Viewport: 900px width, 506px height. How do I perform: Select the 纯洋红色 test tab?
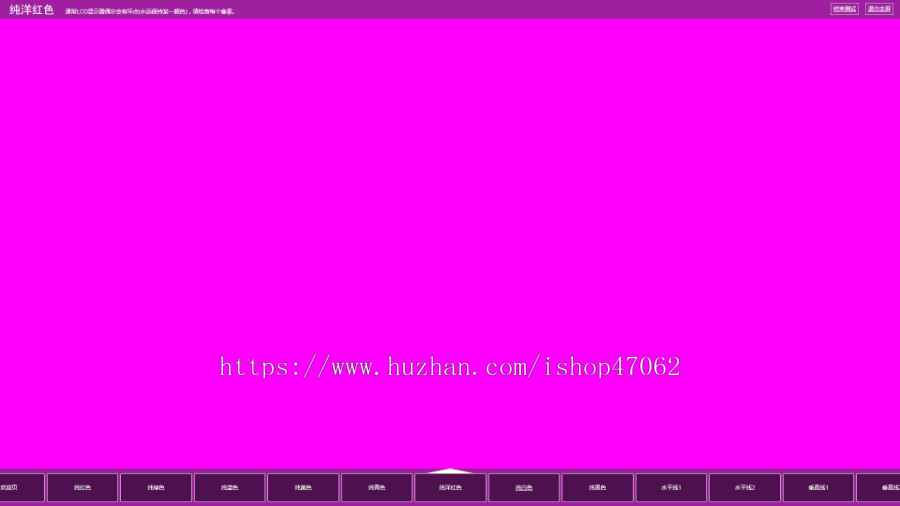450,488
